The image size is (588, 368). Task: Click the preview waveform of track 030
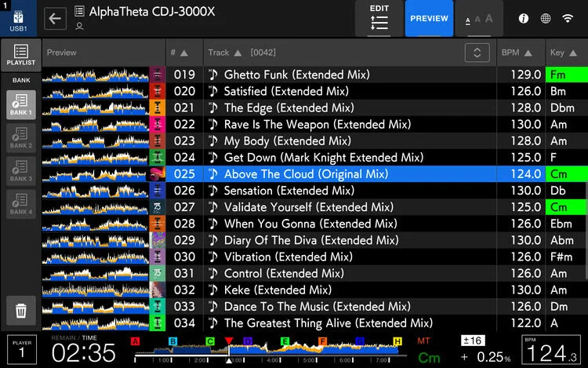click(x=96, y=257)
